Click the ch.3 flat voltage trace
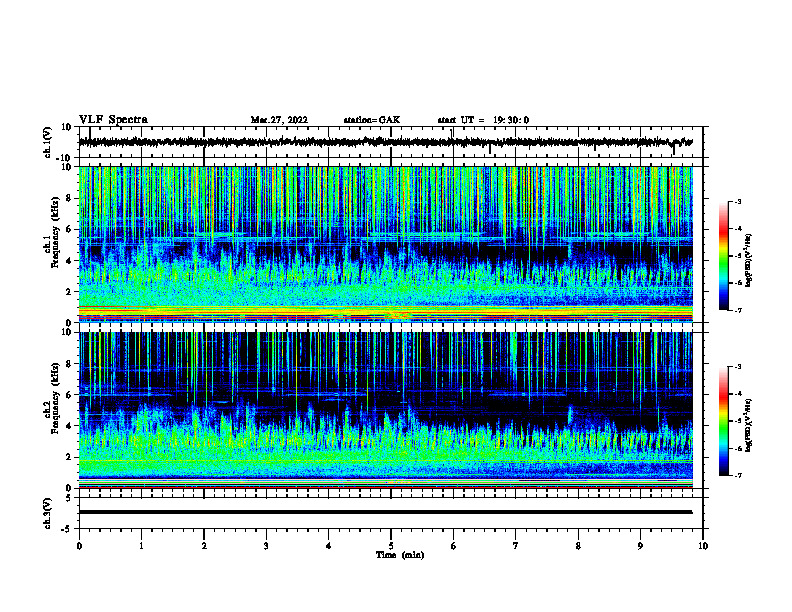This screenshot has height=612, width=792. click(385, 512)
